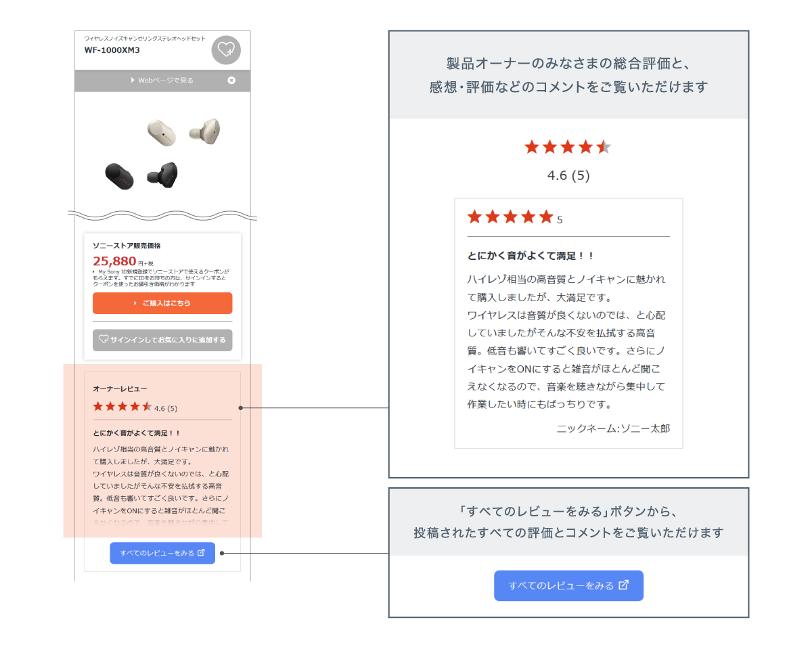
Task: Click external-link icon on the small review button
Action: [x=201, y=553]
